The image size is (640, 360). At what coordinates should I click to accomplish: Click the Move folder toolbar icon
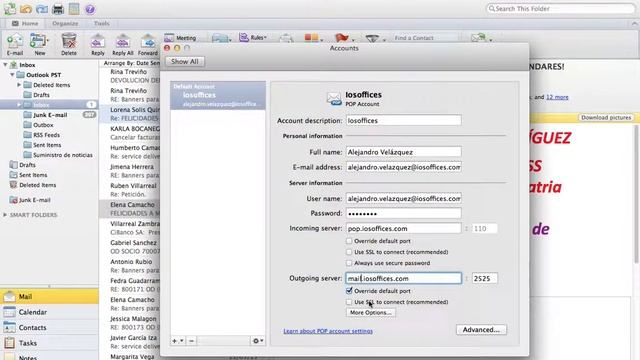[x=221, y=38]
